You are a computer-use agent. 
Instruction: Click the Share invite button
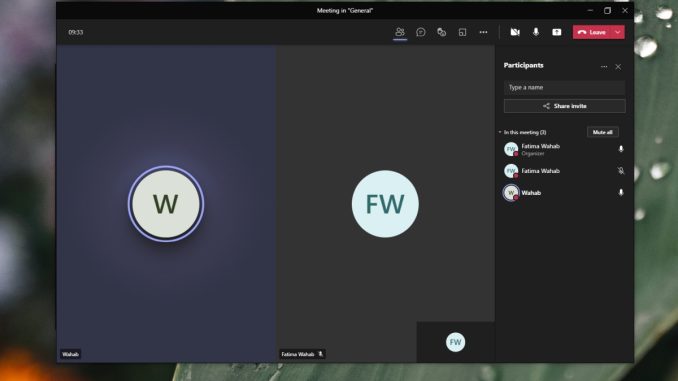click(564, 106)
